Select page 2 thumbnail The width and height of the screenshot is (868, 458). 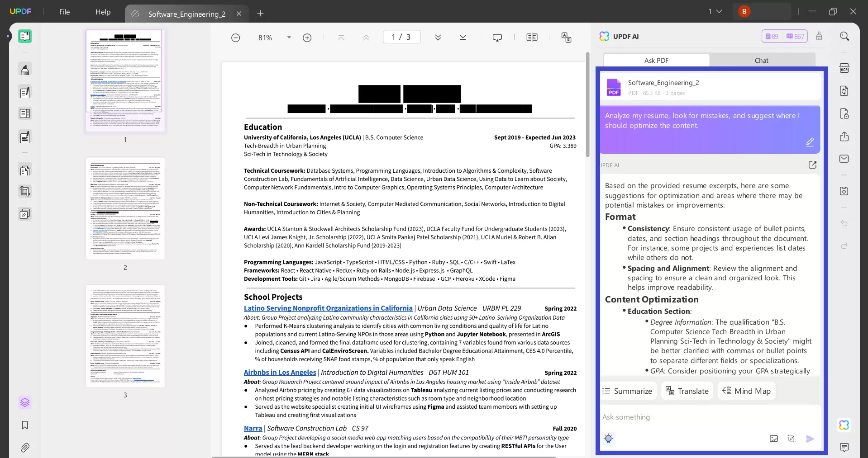click(x=125, y=208)
